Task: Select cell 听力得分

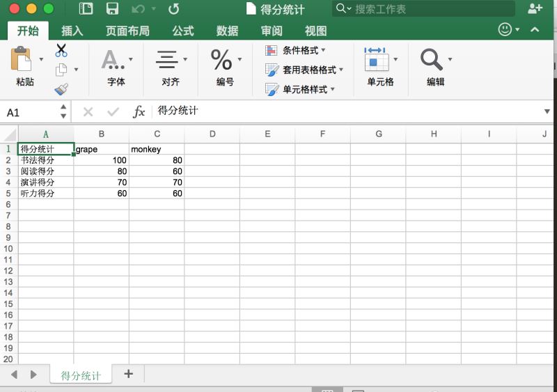Action: [x=46, y=194]
